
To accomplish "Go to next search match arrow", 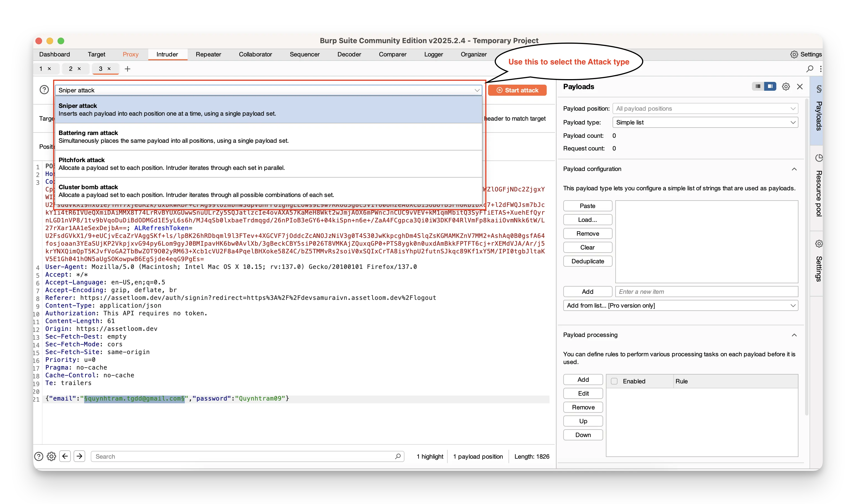I will tap(79, 456).
